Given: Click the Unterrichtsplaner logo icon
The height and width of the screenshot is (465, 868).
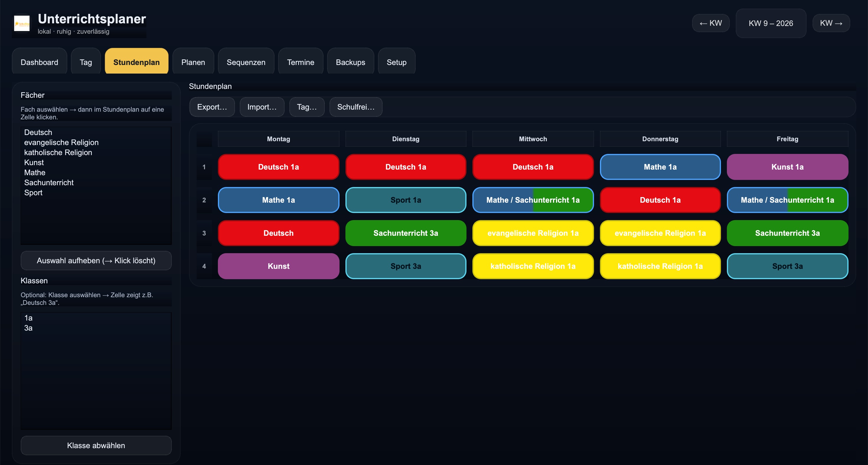Looking at the screenshot, I should (x=22, y=24).
